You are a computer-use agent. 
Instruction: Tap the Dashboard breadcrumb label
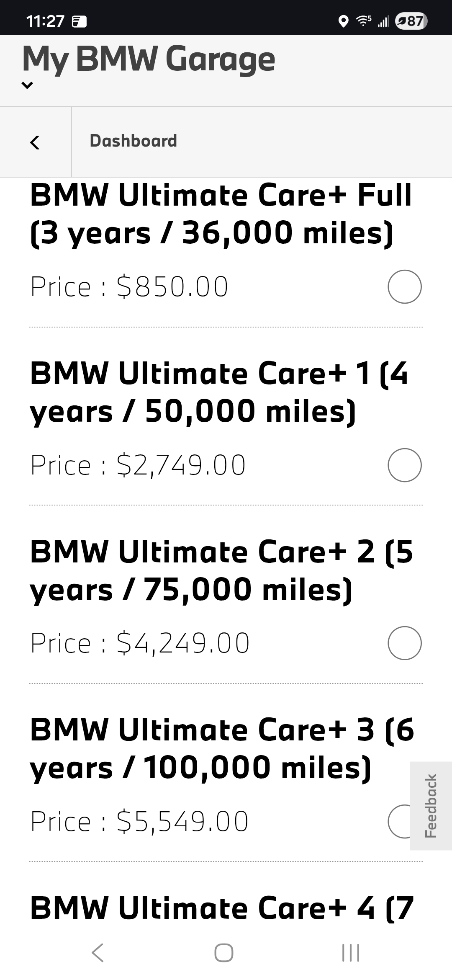pos(134,141)
